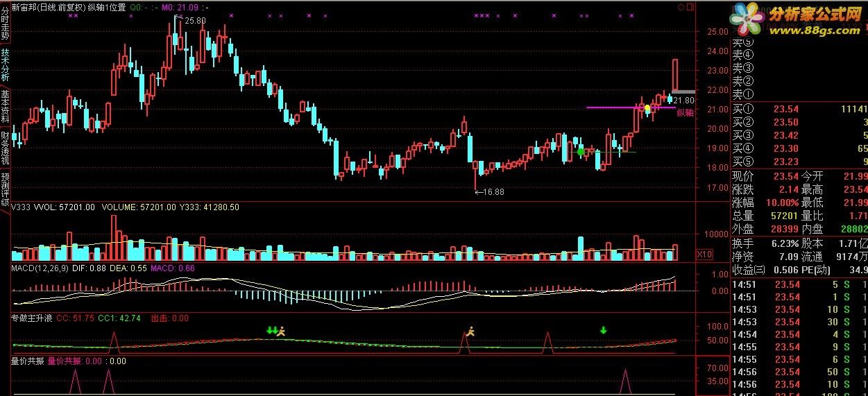Click the 买⑤ bid price 23.23
Image resolution: width=868 pixels, height=396 pixels.
coord(786,162)
